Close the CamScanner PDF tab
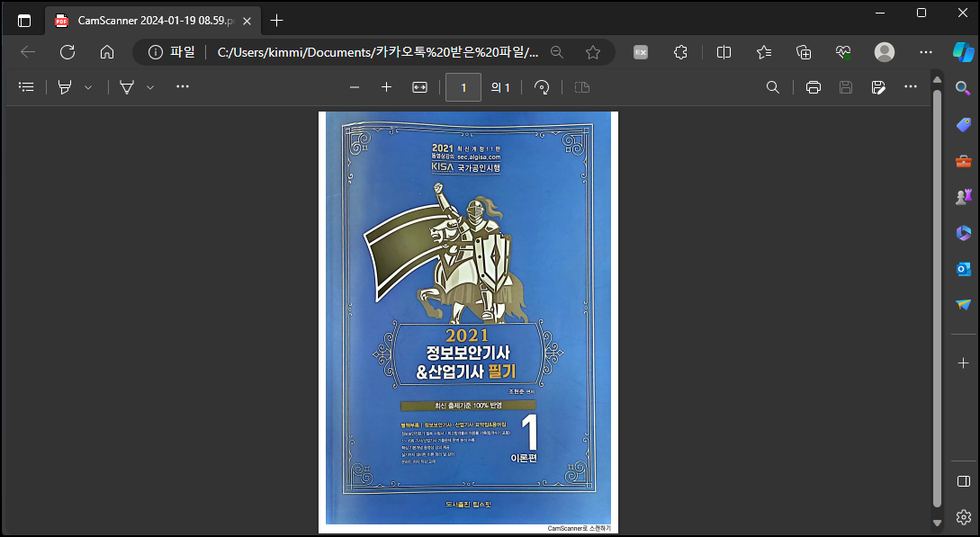This screenshot has width=980, height=537. pyautogui.click(x=247, y=21)
